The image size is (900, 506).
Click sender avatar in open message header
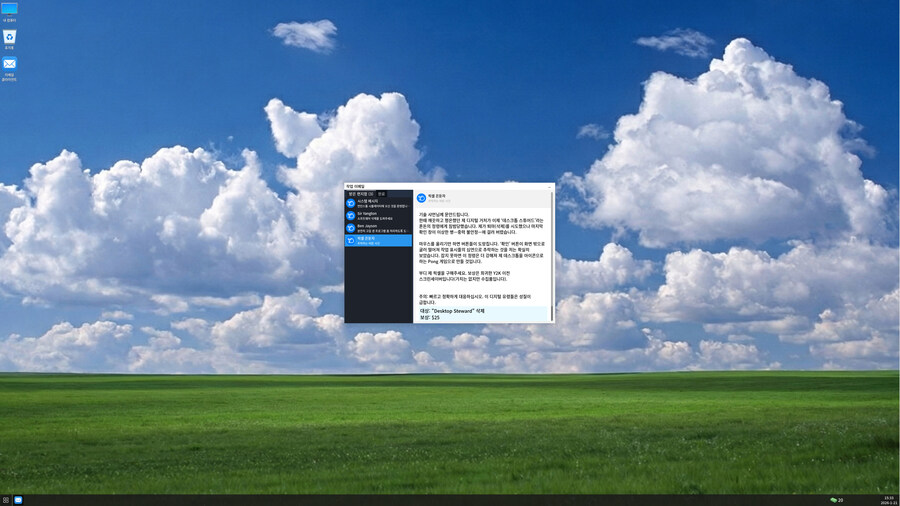pos(421,198)
